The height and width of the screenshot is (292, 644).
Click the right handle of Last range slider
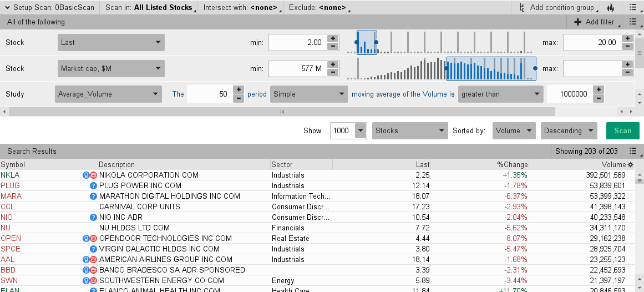click(x=376, y=42)
